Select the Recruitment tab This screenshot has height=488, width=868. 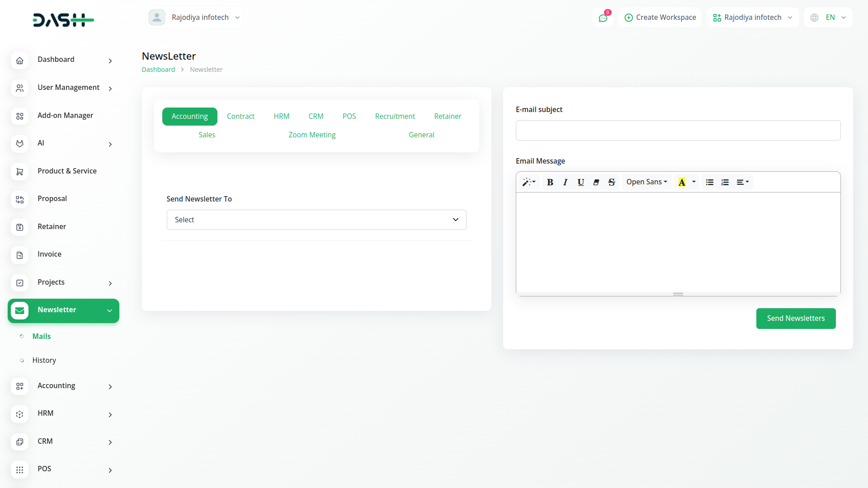[395, 116]
